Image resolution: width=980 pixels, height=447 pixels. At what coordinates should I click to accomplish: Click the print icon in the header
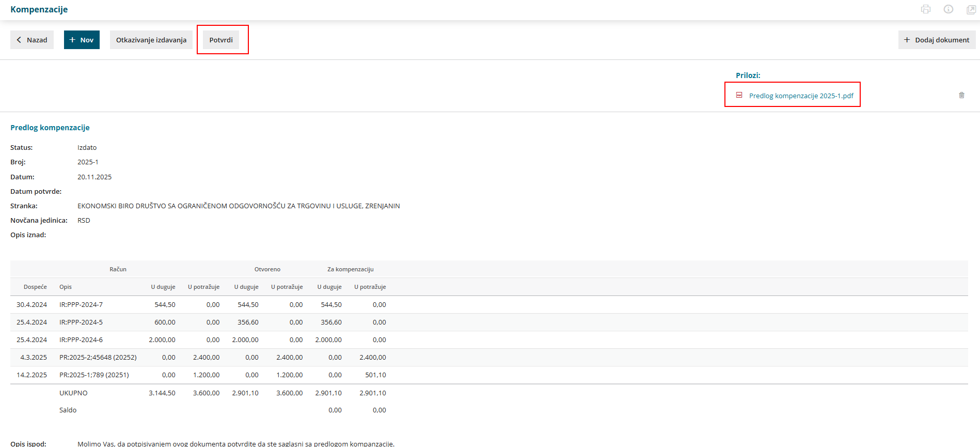point(926,9)
